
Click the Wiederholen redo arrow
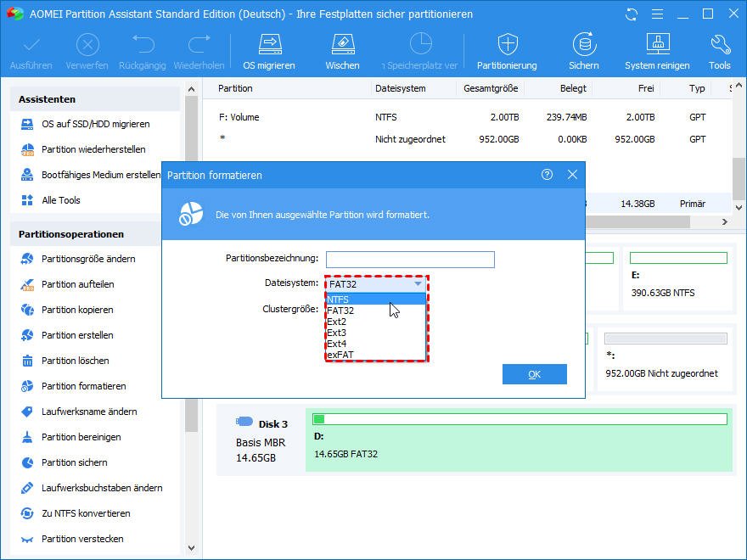199,44
